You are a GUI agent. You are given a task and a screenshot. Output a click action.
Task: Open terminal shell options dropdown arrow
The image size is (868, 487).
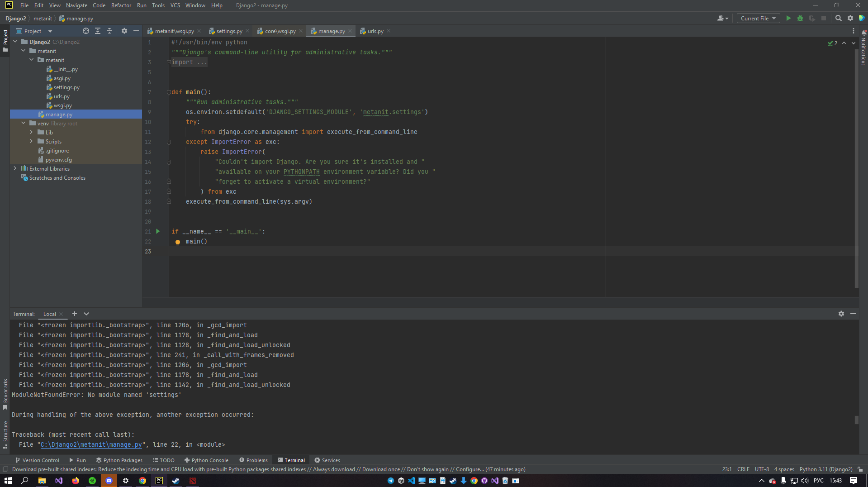[x=86, y=314]
